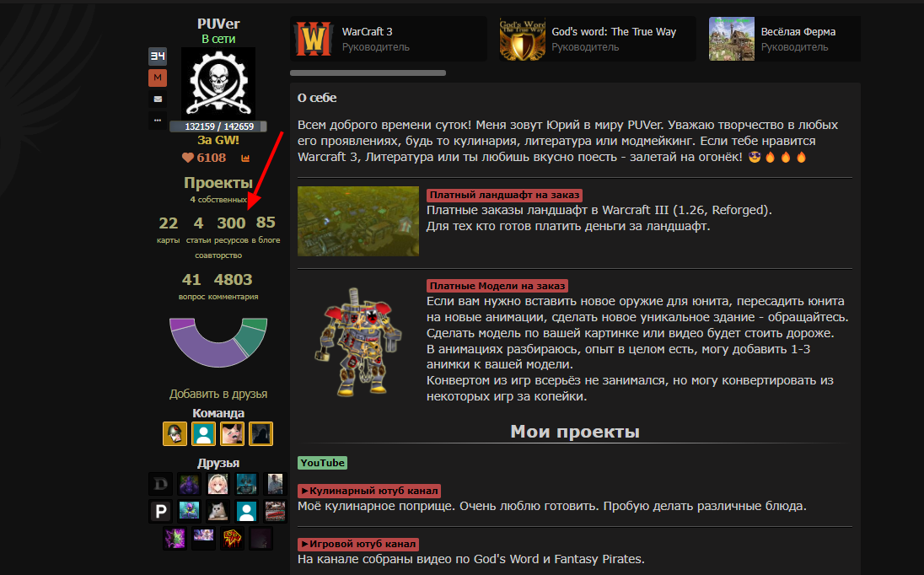Open private message envelope icon
Screen dimensions: 924x575
pyautogui.click(x=158, y=99)
